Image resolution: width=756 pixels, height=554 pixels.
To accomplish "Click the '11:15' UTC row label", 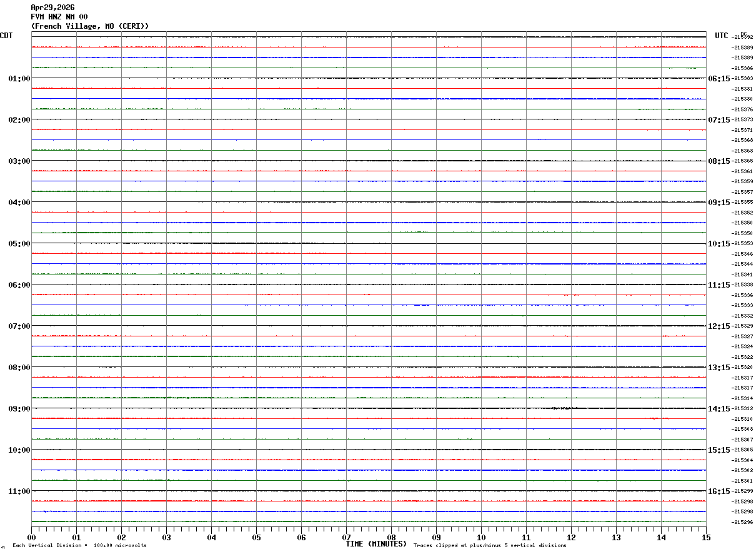I will (719, 285).
